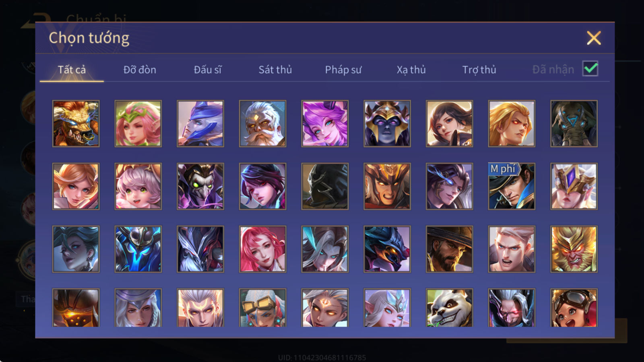Filter heroes by Đấu sĩ tab
Image resolution: width=644 pixels, height=362 pixels.
[208, 70]
